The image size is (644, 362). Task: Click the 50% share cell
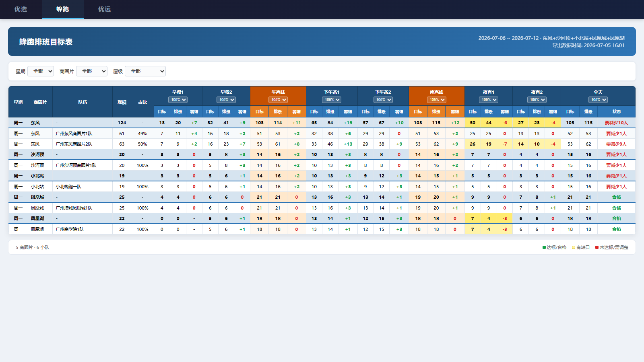[142, 144]
